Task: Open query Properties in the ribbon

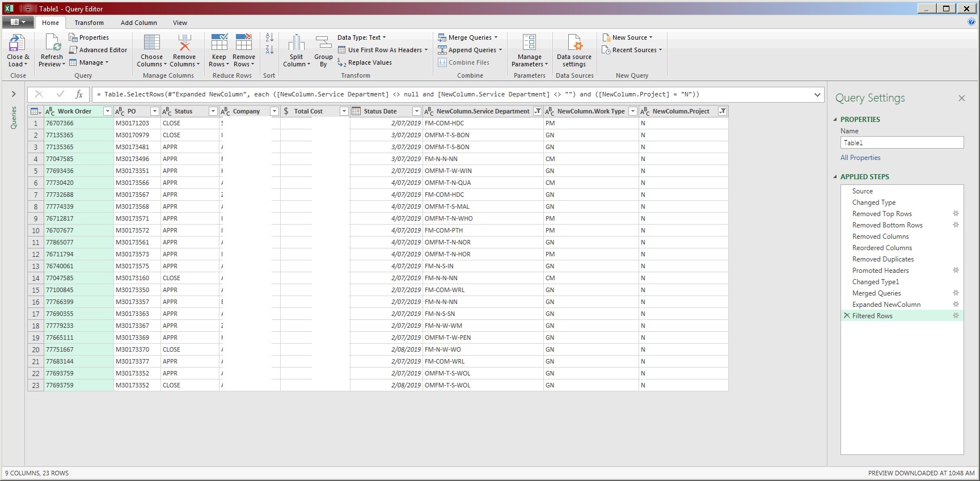Action: click(88, 37)
